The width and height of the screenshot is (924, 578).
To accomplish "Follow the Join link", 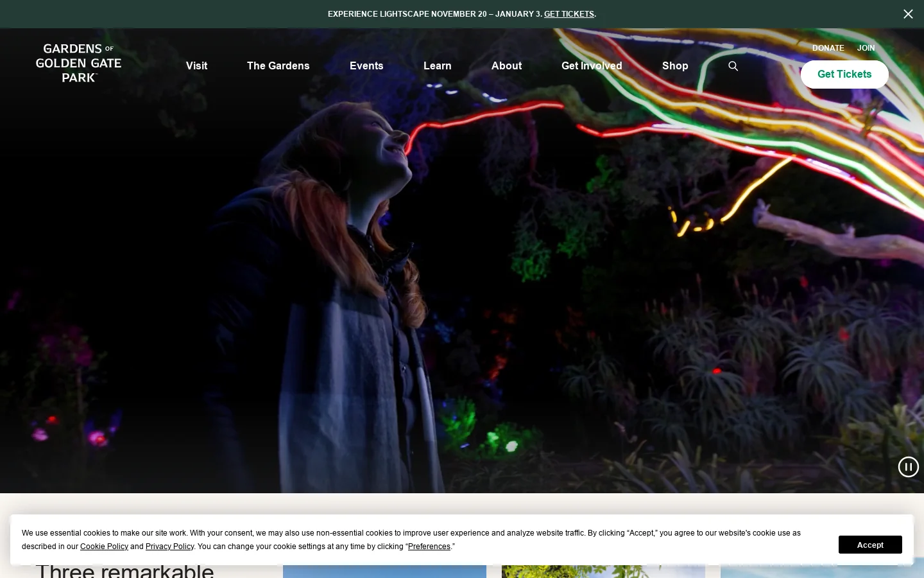I will point(866,48).
